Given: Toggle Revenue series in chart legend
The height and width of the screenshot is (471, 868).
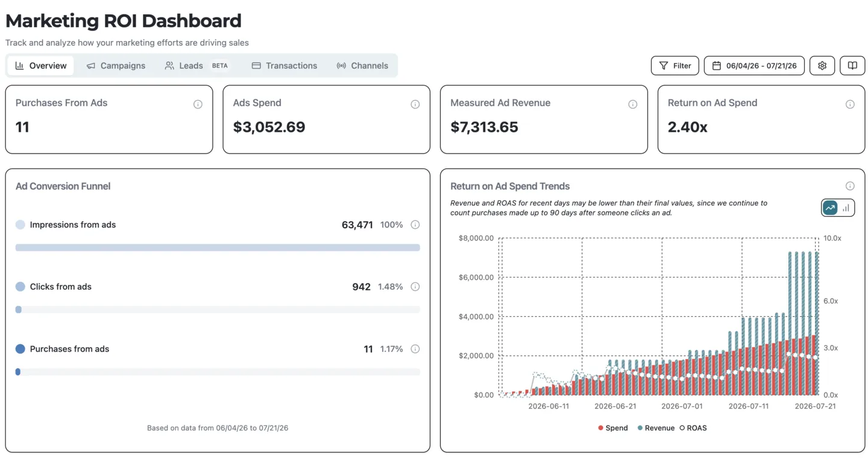Looking at the screenshot, I should [656, 428].
